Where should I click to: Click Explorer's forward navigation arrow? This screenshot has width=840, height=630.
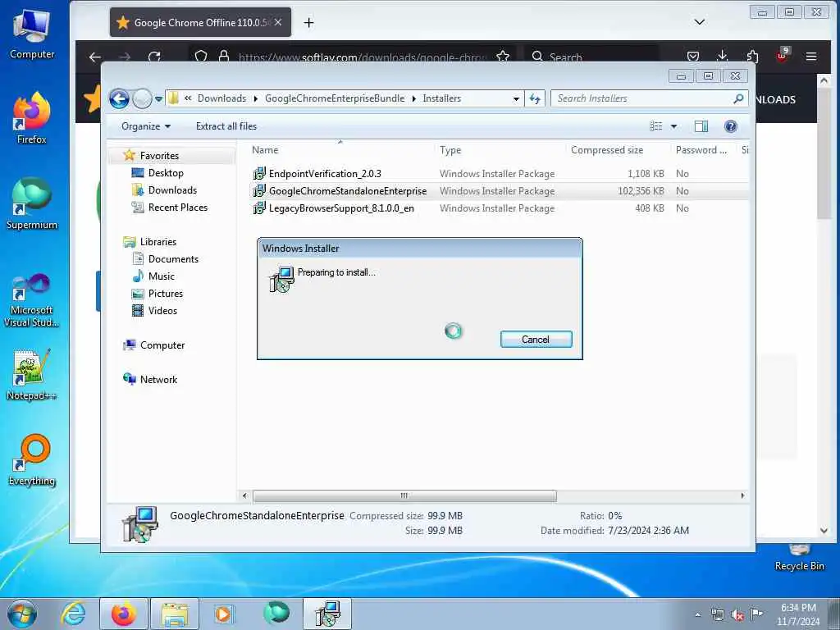point(142,98)
